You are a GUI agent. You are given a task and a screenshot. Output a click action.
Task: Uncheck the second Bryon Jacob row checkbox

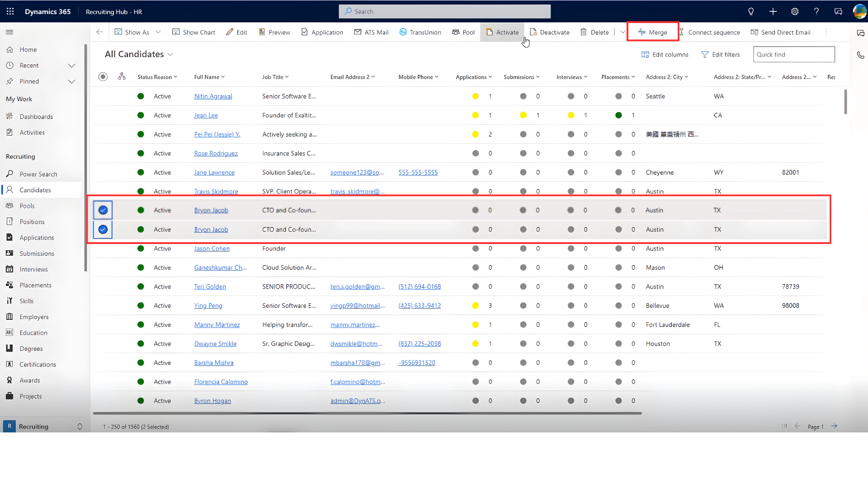click(103, 229)
